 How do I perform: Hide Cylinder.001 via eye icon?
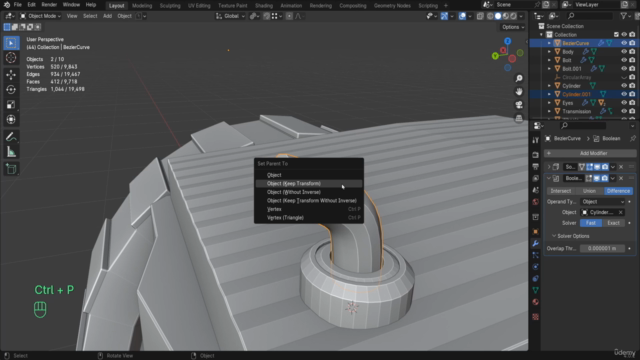(x=624, y=94)
